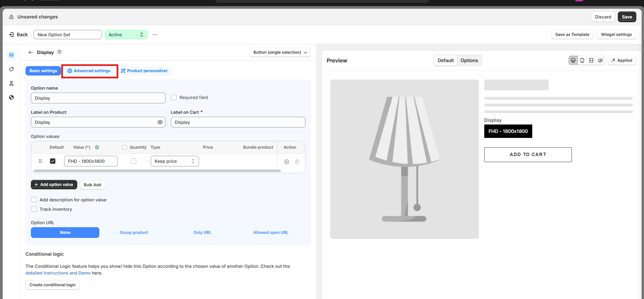Image resolution: width=644 pixels, height=299 pixels.
Task: Enable the Required field checkbox
Action: pos(174,97)
